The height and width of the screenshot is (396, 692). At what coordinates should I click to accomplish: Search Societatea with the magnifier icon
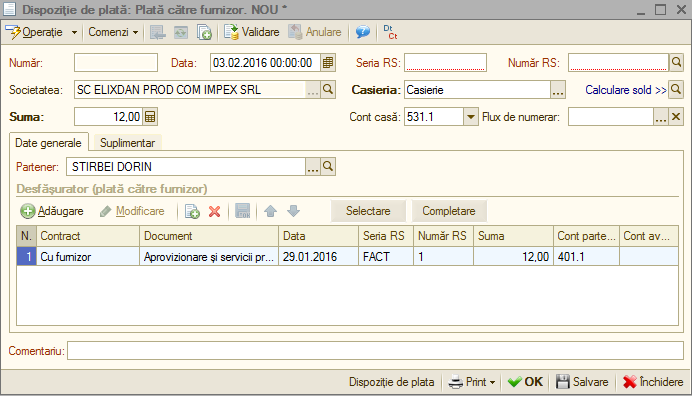(x=328, y=90)
